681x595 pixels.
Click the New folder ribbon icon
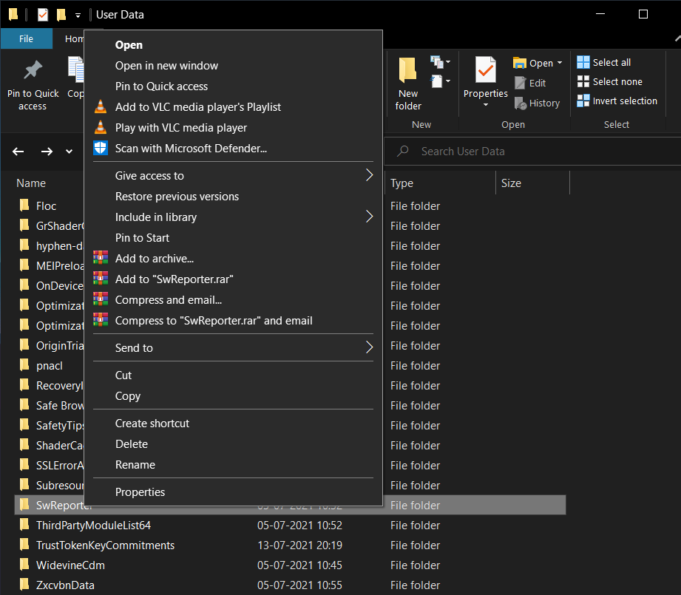(x=407, y=69)
